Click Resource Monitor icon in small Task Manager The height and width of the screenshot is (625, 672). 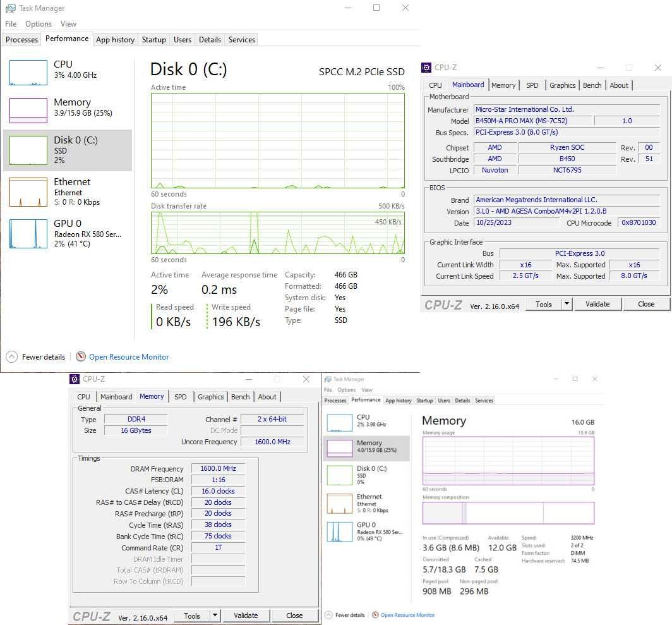(375, 615)
